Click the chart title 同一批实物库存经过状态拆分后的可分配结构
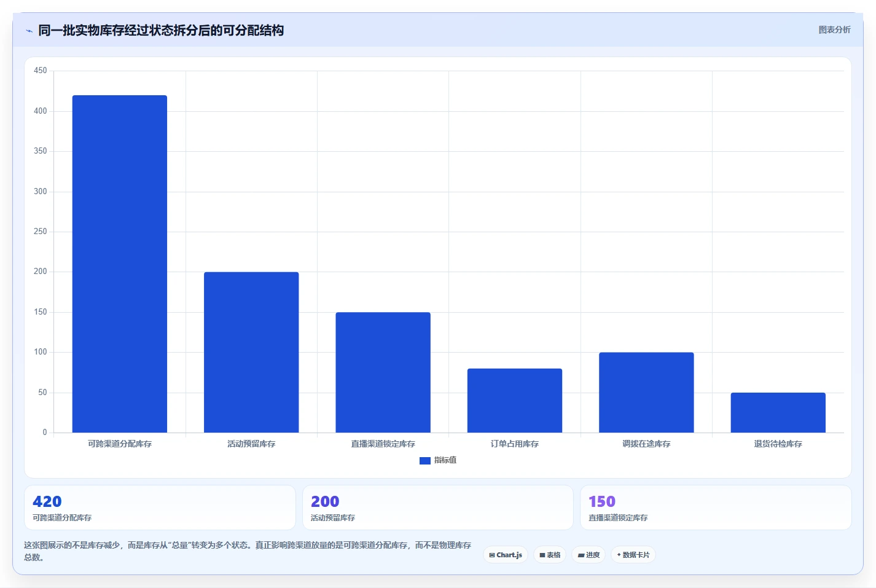The height and width of the screenshot is (588, 876). click(161, 30)
